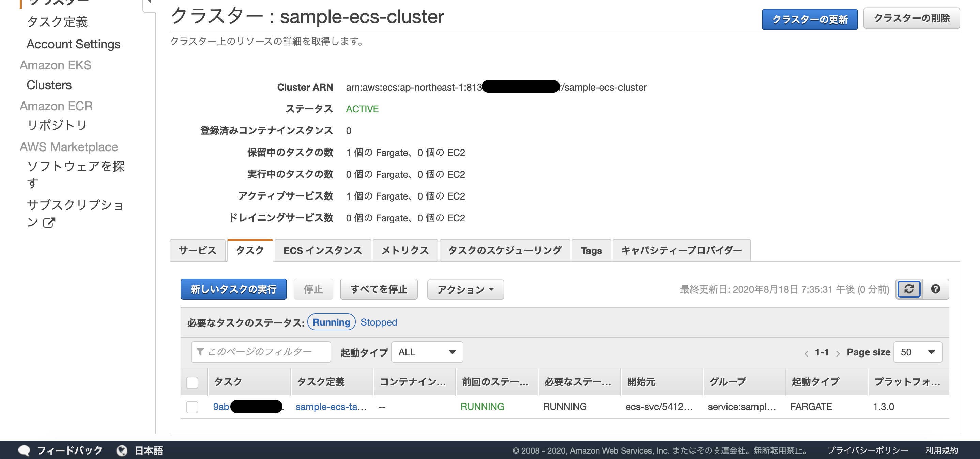Type in the page filter input field
The height and width of the screenshot is (459, 980).
266,352
